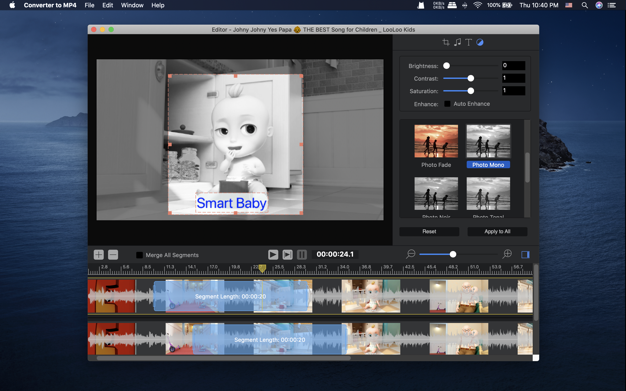Click the red door thumbnail on upper track
This screenshot has width=626, height=391.
tap(111, 296)
